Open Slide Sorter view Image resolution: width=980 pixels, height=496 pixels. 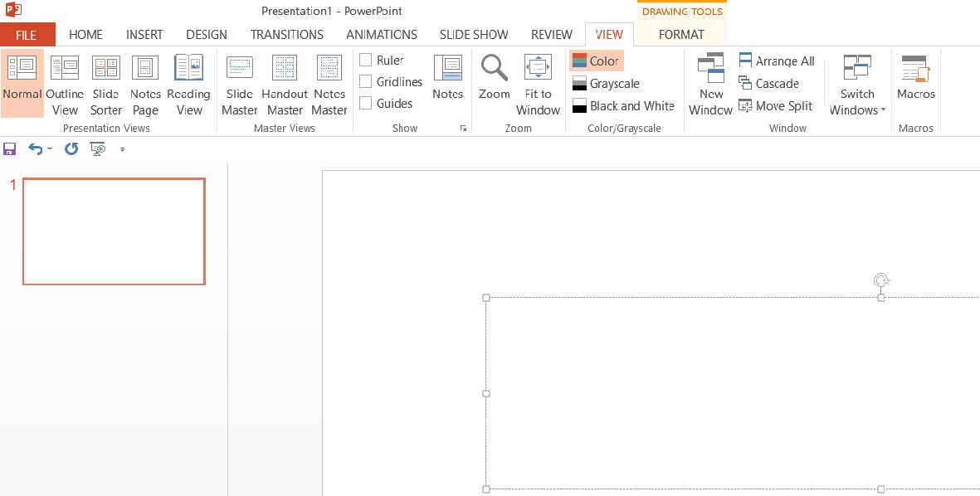[105, 85]
